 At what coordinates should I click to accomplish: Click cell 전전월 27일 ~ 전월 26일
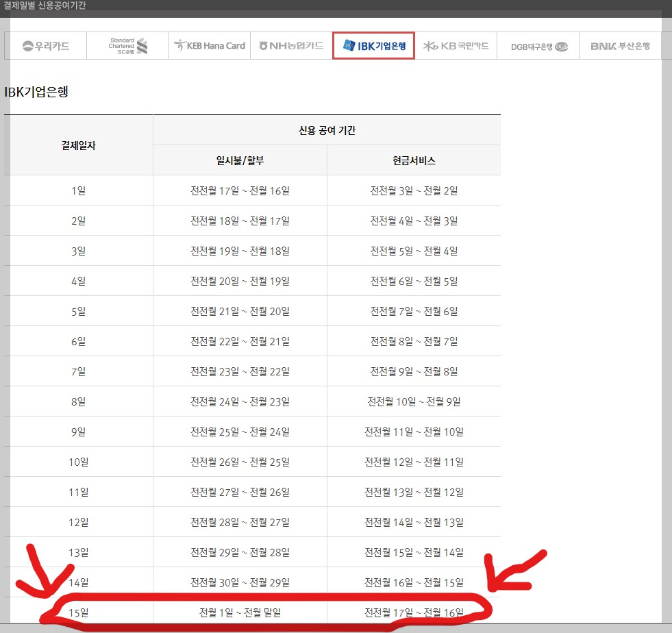240,492
